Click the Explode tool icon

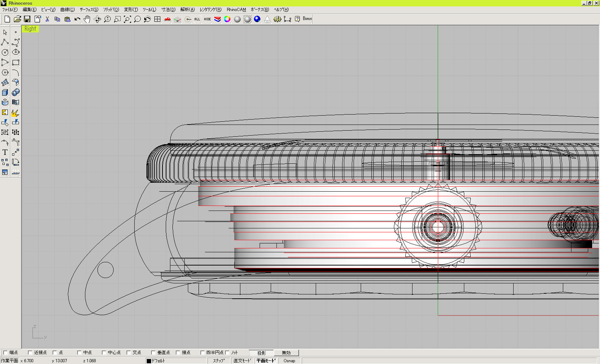click(15, 113)
